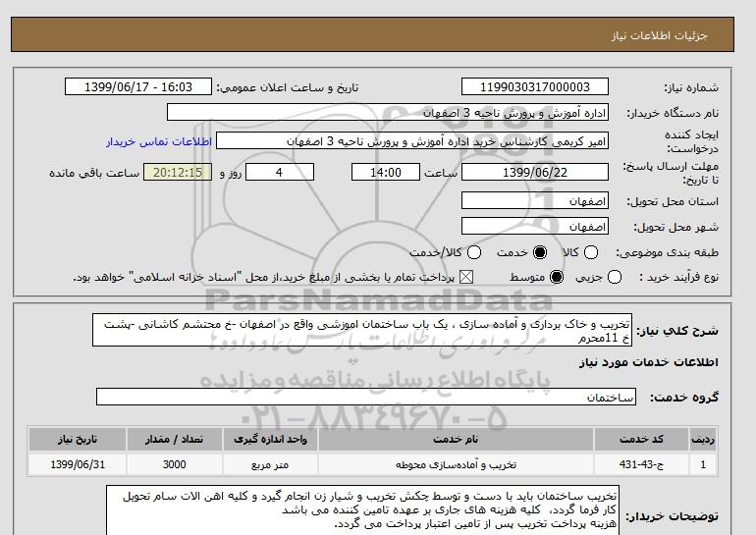
Task: Click the delivery province field اصفهان
Action: pos(535,200)
